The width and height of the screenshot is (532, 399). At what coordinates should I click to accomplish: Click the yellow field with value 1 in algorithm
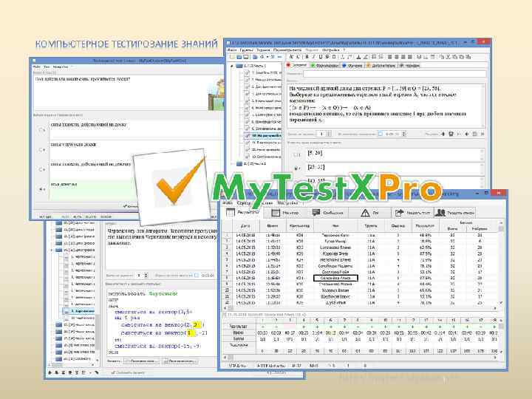tap(190, 332)
